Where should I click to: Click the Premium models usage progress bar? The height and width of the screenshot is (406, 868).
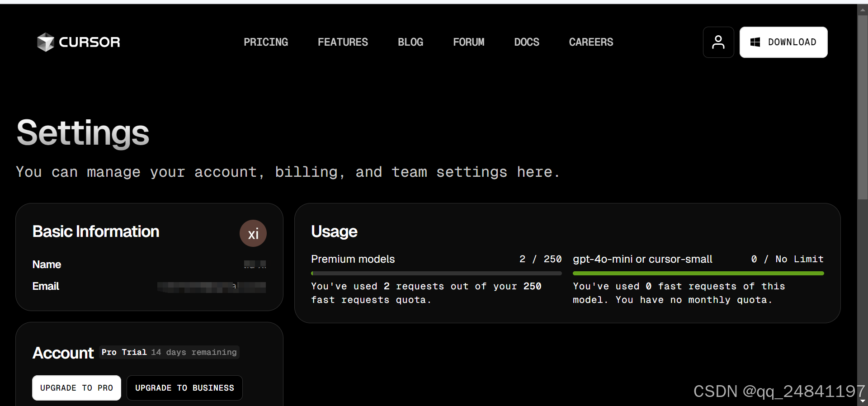click(436, 273)
